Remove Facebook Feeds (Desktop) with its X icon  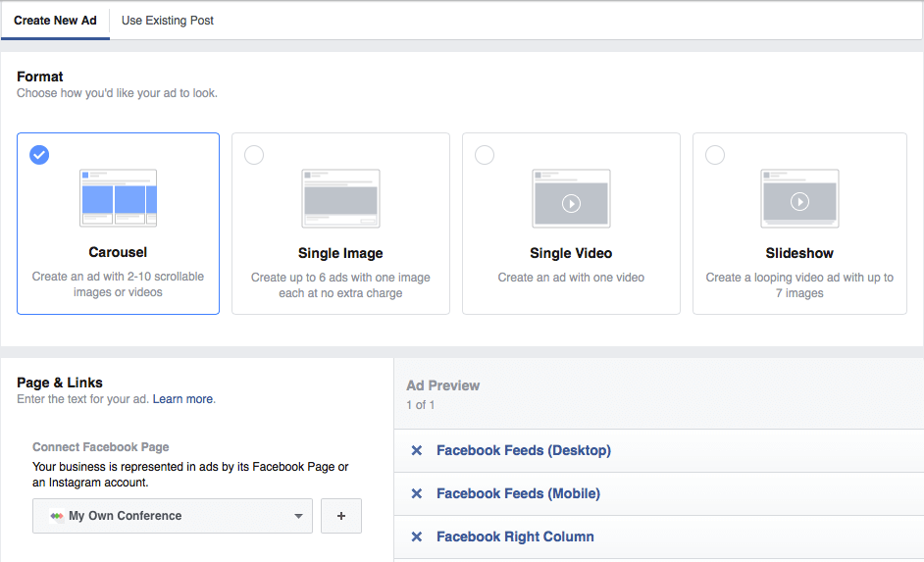417,450
